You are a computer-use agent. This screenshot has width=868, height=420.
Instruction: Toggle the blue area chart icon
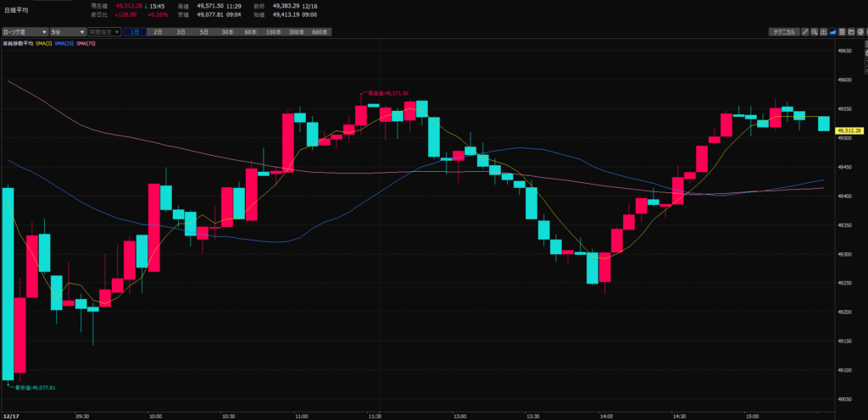[833, 31]
